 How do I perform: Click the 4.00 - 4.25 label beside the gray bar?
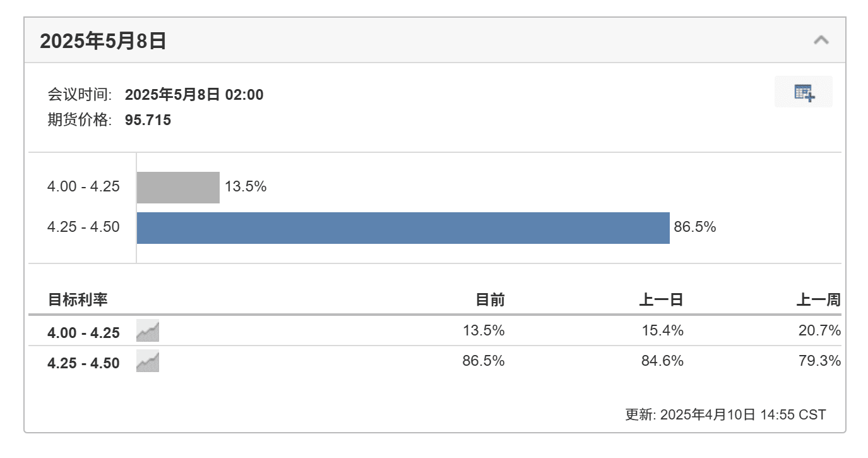coord(83,187)
